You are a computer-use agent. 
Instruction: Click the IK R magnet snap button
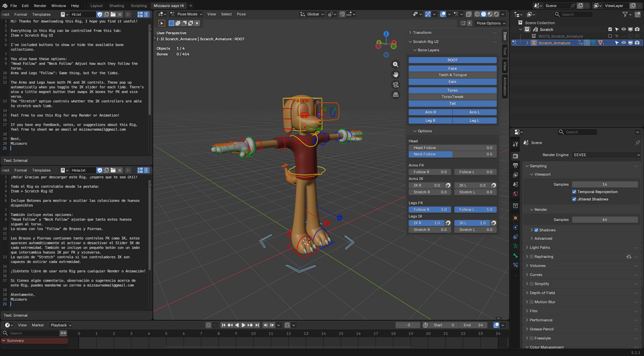(x=448, y=185)
